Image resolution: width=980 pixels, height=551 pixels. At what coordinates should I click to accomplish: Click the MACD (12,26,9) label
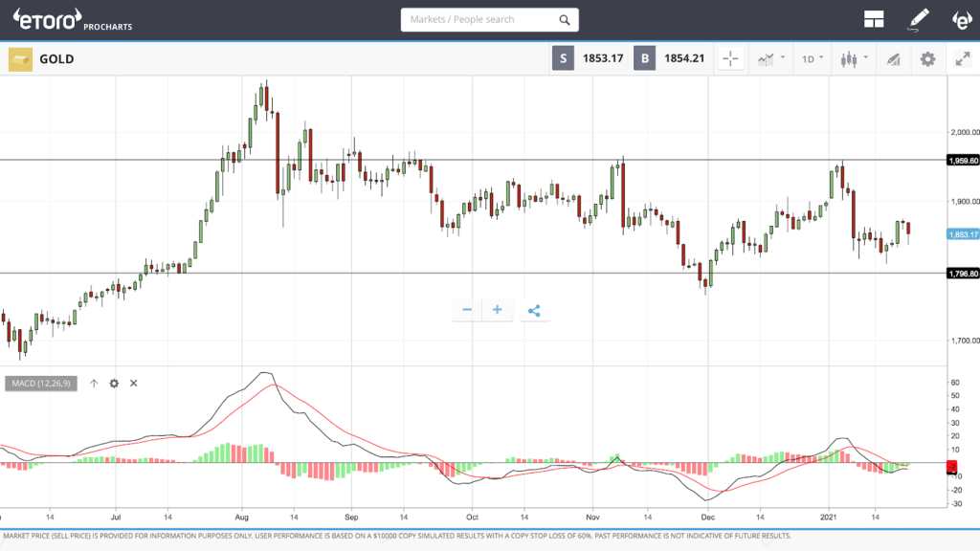pos(41,383)
